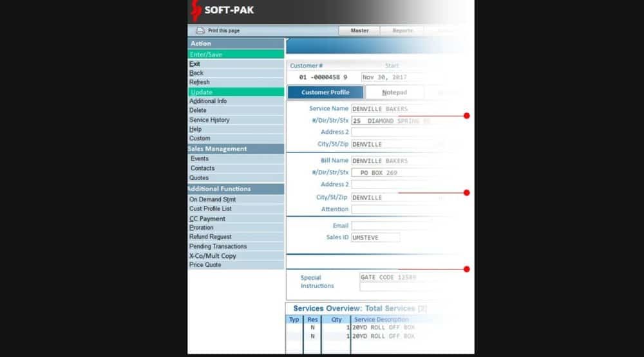Open Refund Request option

[x=211, y=237]
